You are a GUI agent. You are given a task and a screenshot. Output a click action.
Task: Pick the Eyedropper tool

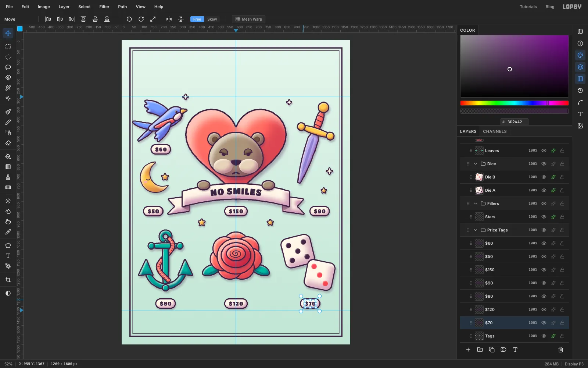8,232
